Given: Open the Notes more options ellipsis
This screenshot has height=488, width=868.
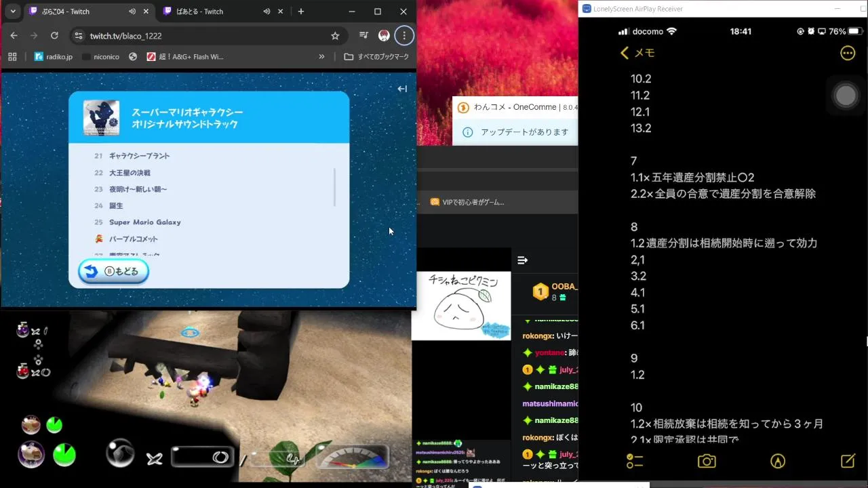Looking at the screenshot, I should point(848,53).
